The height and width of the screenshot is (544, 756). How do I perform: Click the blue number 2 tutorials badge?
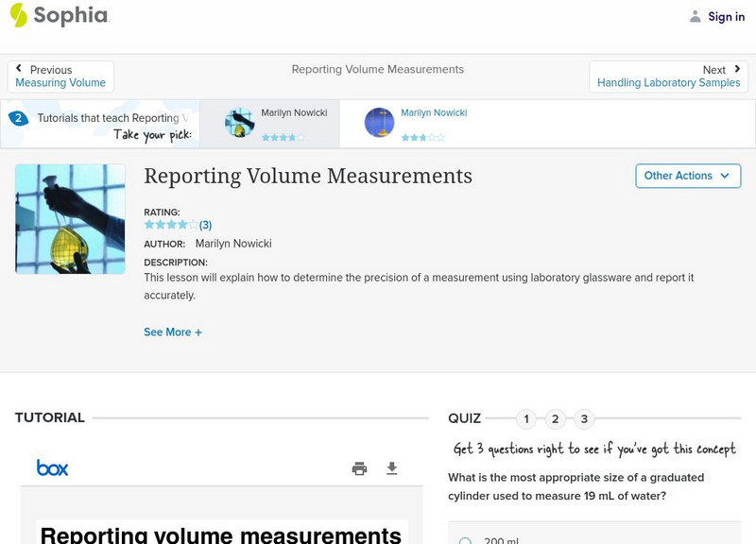click(18, 118)
